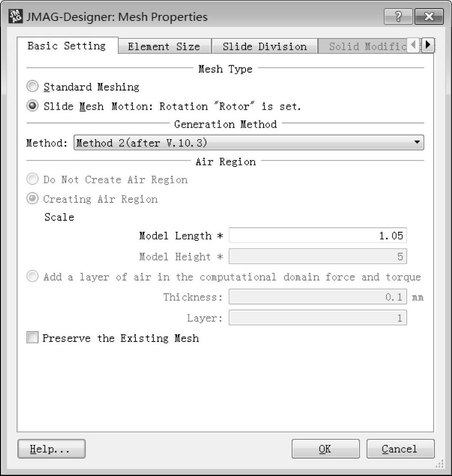Select the Standard Meshing radio button
The width and height of the screenshot is (452, 476).
(x=32, y=86)
